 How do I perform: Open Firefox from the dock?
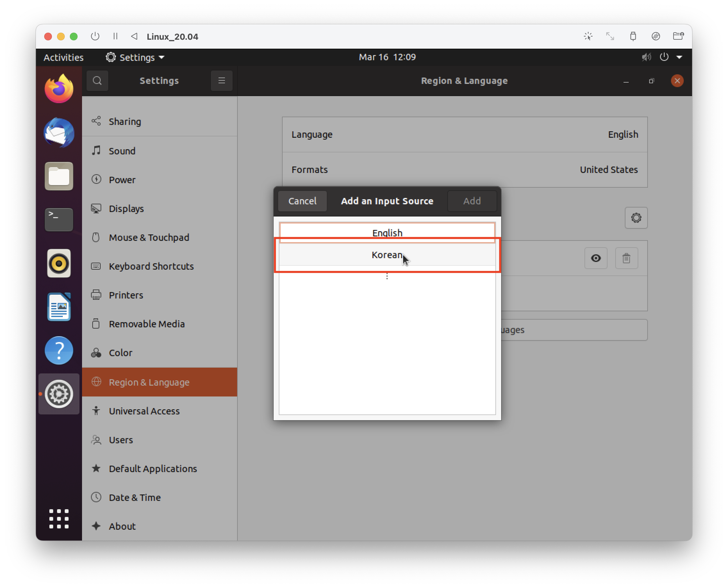pyautogui.click(x=59, y=89)
